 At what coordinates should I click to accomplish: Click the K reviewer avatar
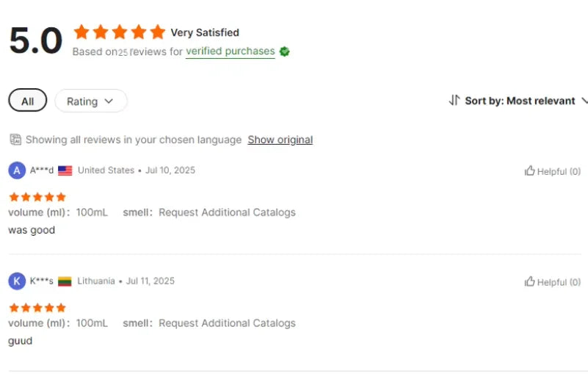(x=17, y=281)
